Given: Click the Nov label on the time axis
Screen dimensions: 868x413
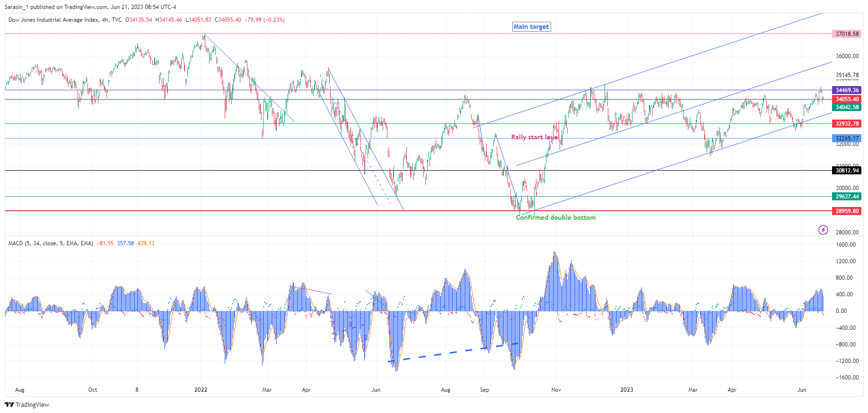Looking at the screenshot, I should pos(556,390).
